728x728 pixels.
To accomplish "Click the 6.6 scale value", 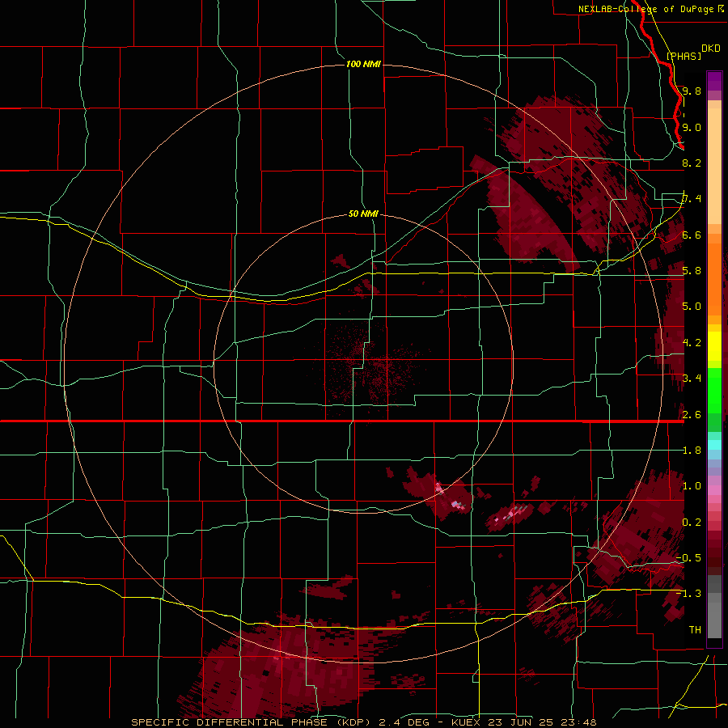I will pyautogui.click(x=692, y=235).
